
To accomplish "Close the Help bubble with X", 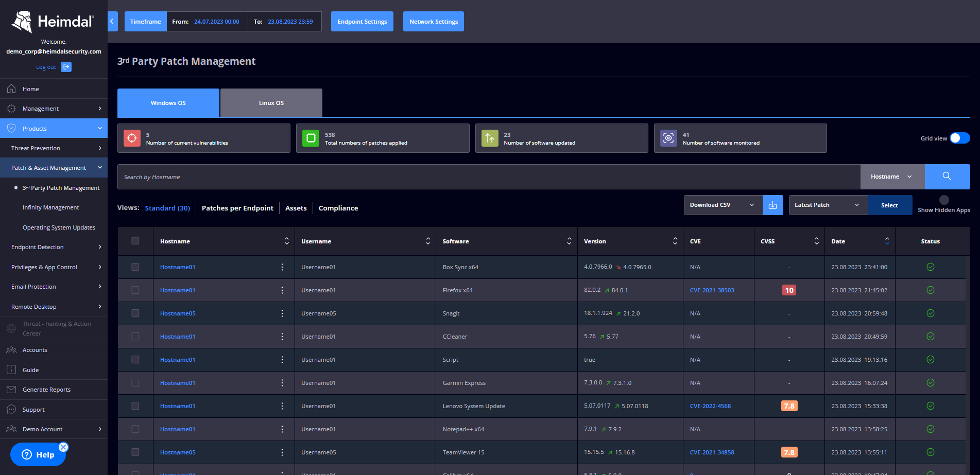I will click(x=63, y=447).
